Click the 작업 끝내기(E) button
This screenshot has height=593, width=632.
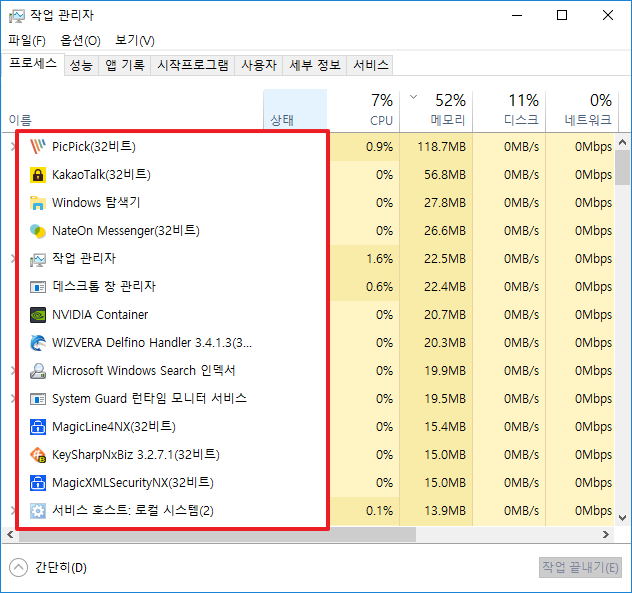point(580,568)
